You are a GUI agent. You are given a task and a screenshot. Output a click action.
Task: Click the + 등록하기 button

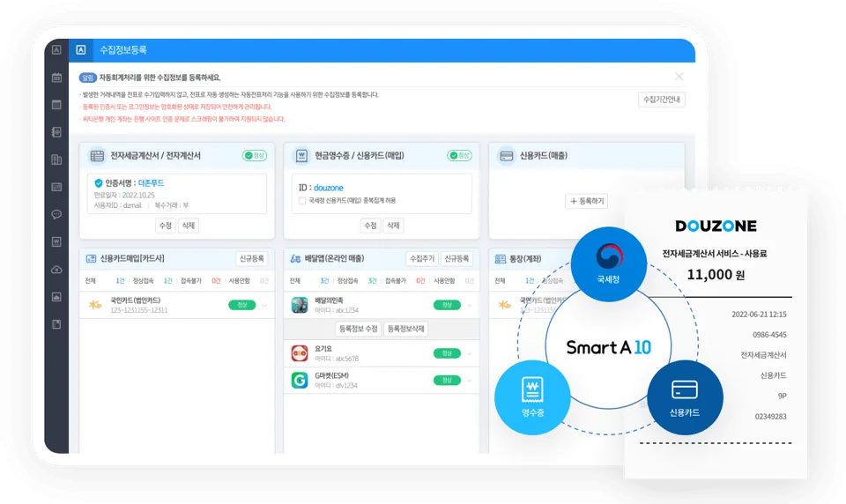pos(587,201)
